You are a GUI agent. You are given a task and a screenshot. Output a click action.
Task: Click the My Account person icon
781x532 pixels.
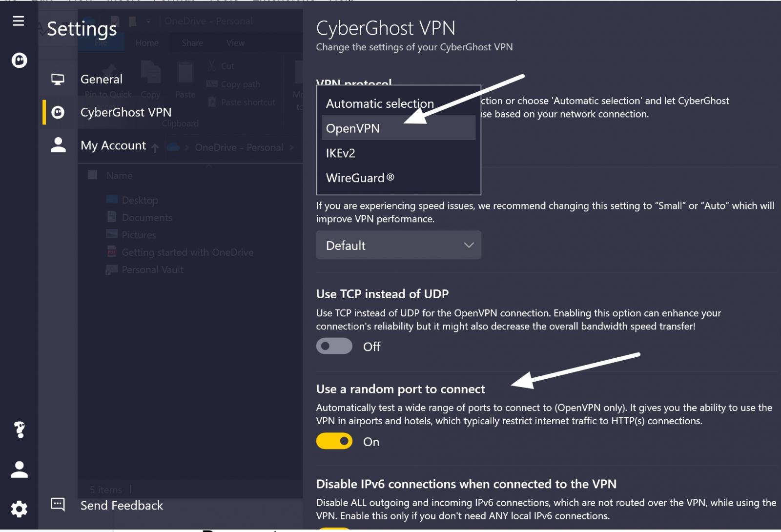[x=58, y=144]
